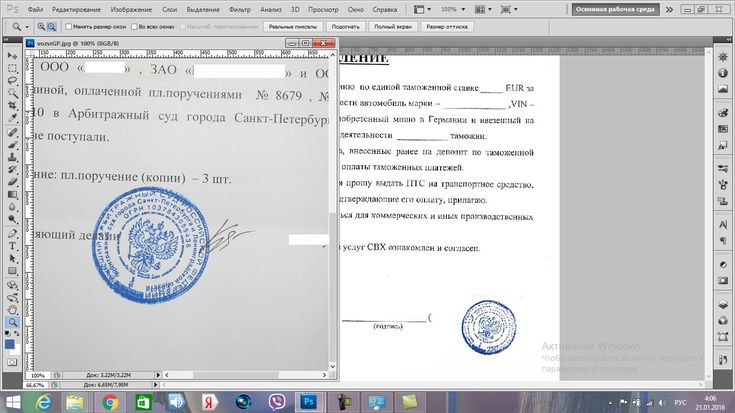Open the Изображение menu
Viewport: 735px width, 413px height.
coord(131,9)
